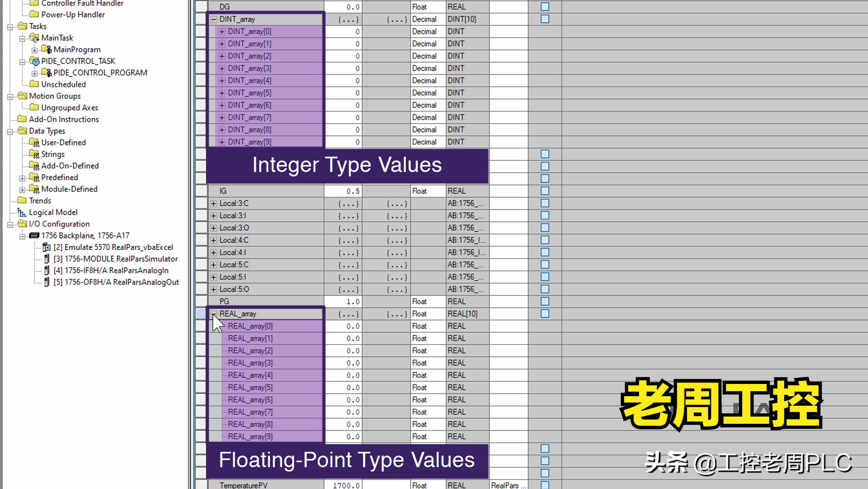Click the PIDE_CONTROL_TASK periodic task icon
The width and height of the screenshot is (868, 489).
34,61
